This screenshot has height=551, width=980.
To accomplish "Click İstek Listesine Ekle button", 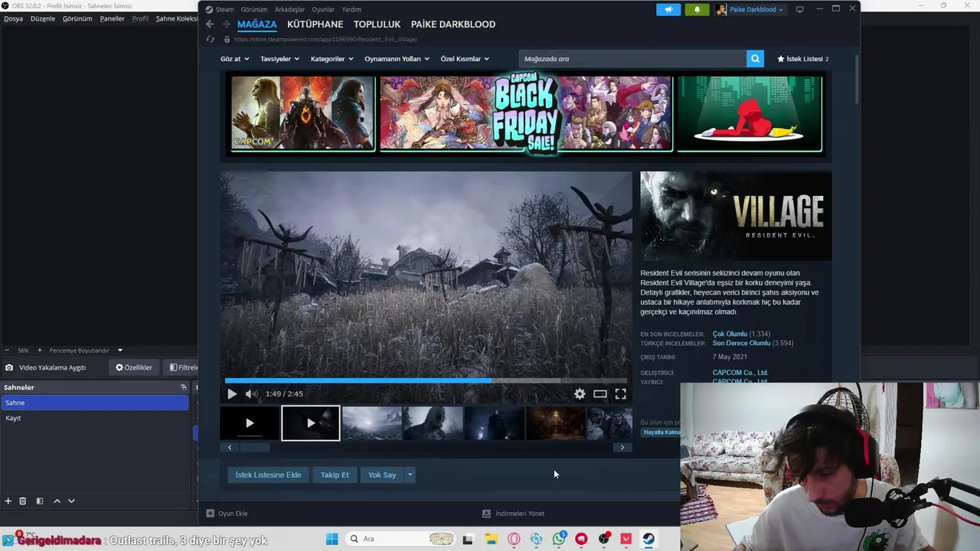I will coord(268,475).
